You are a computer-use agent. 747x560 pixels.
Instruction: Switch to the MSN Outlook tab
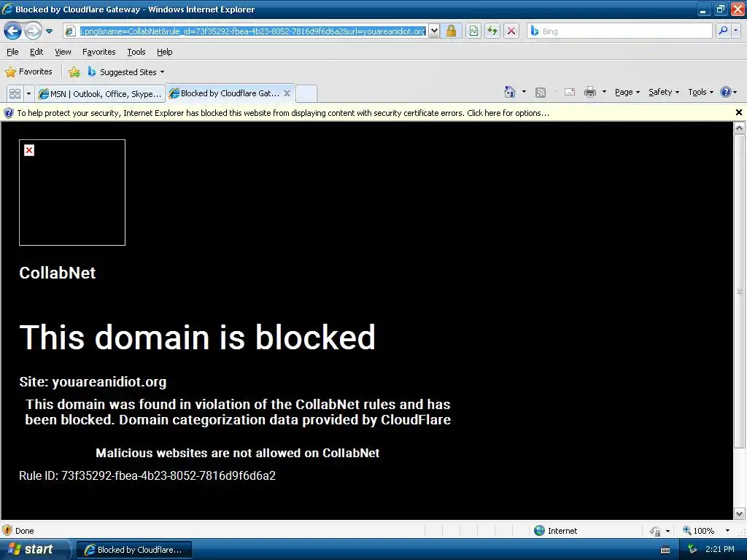click(100, 93)
